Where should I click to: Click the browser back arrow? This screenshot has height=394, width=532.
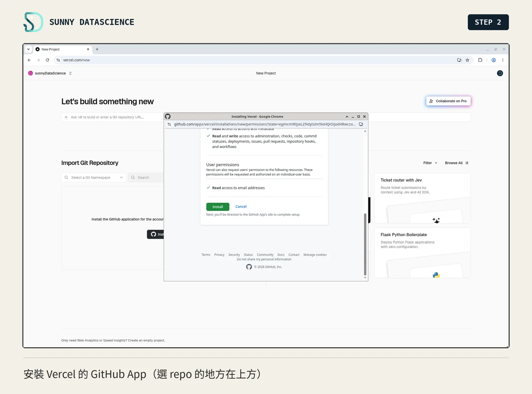tap(29, 60)
